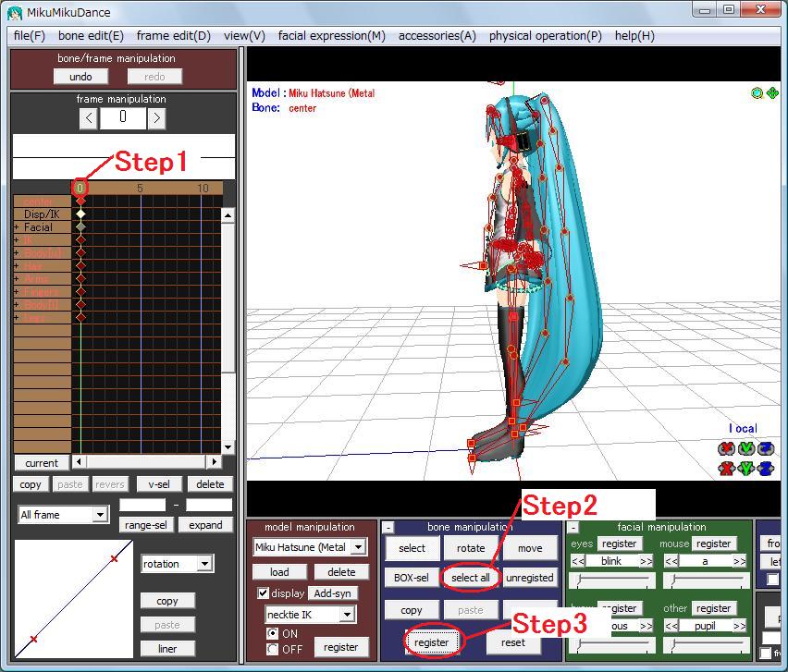
Task: Select the Facial row keyframe diamond
Action: 80,227
